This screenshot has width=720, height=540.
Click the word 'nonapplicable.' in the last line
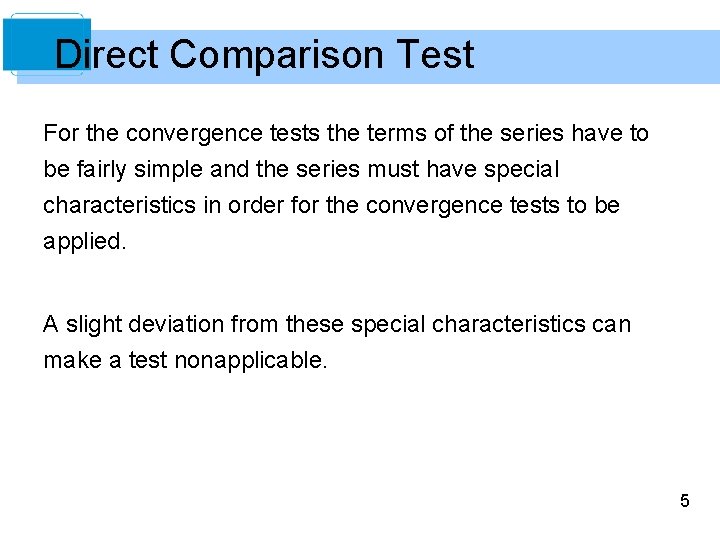pyautogui.click(x=250, y=360)
